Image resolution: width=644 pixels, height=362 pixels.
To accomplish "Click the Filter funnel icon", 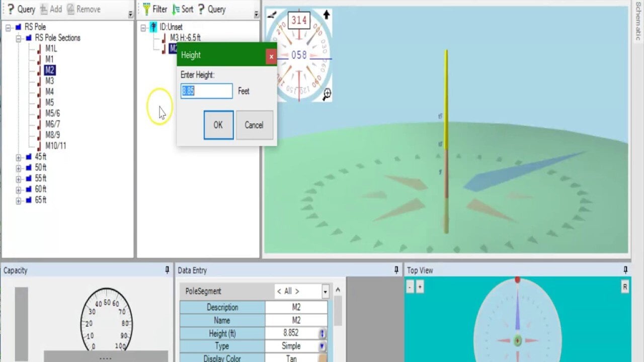I will coord(146,9).
